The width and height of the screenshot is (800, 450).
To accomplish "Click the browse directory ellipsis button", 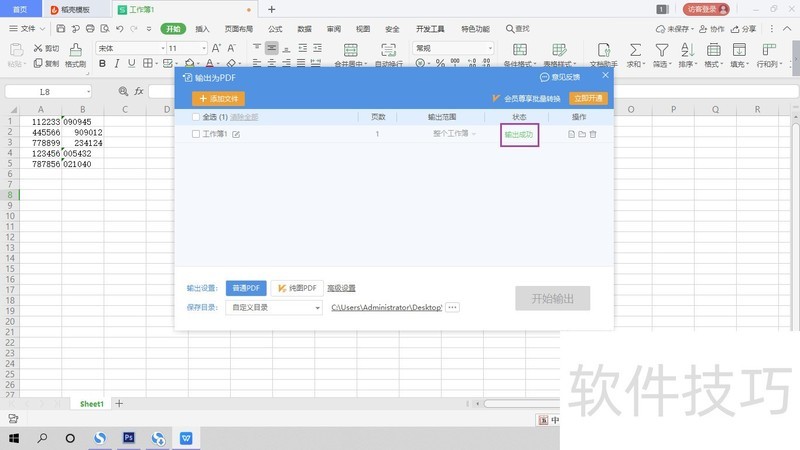I will 453,307.
